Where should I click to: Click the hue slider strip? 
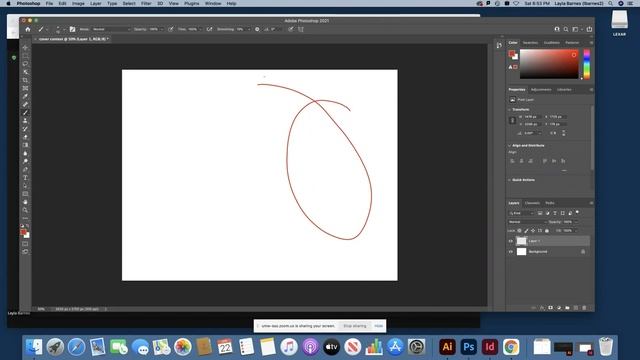(x=587, y=64)
